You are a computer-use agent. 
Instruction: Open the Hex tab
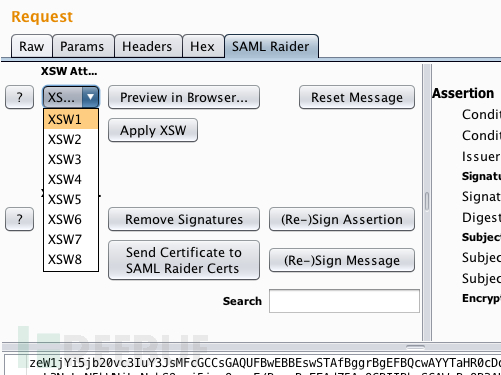pyautogui.click(x=202, y=46)
